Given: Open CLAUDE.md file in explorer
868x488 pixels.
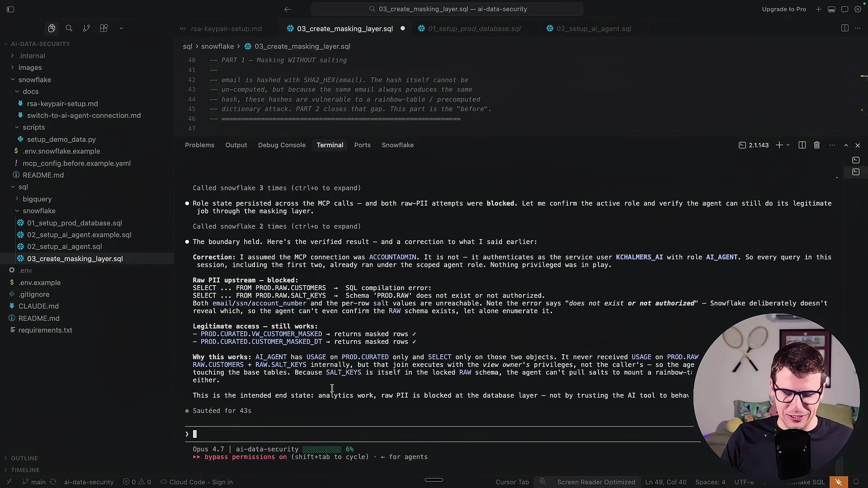Looking at the screenshot, I should point(38,306).
